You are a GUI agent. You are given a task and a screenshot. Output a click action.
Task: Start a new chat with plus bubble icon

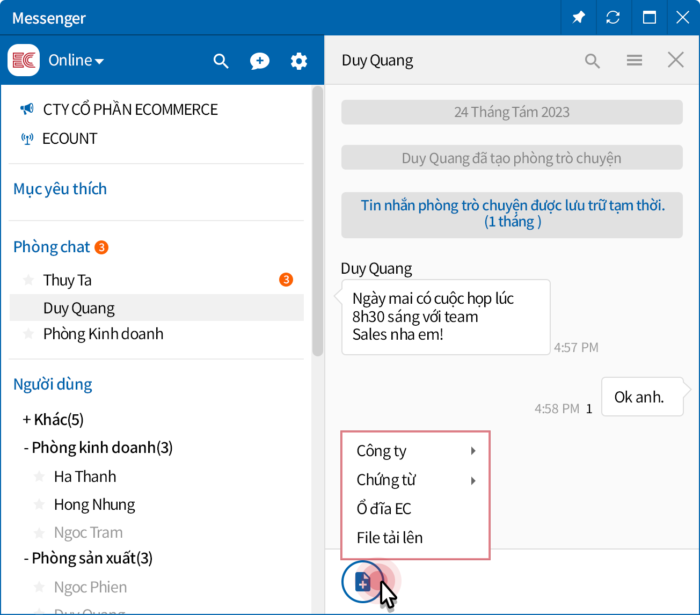[259, 61]
